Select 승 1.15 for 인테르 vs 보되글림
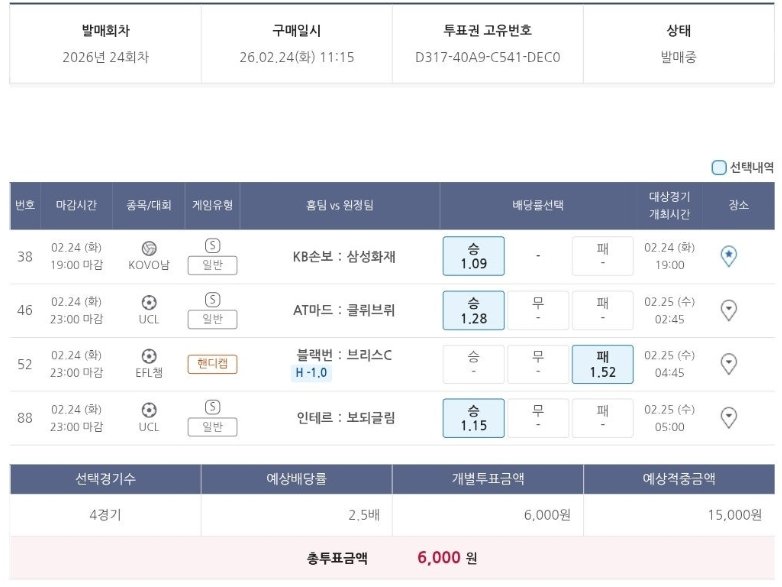782x587 pixels. pyautogui.click(x=473, y=418)
